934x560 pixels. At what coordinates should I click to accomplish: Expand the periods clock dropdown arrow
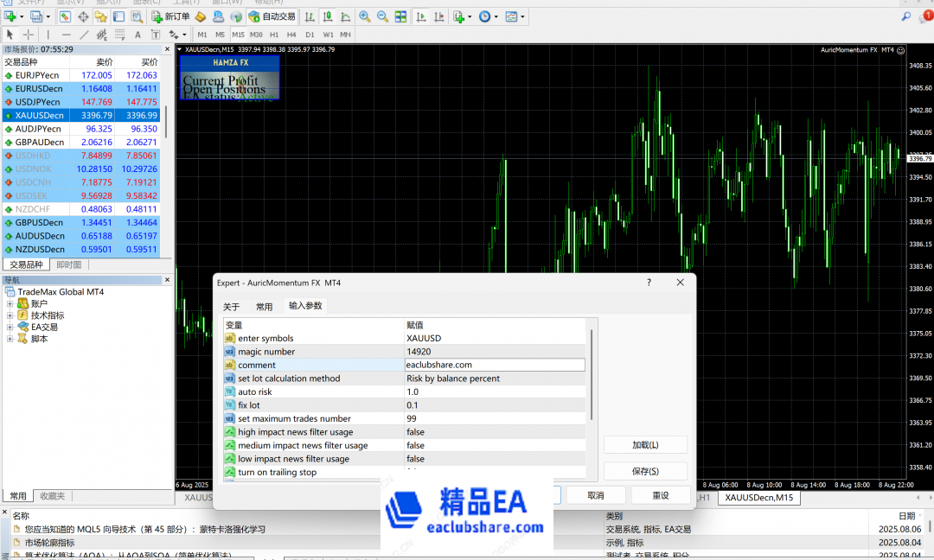point(496,16)
